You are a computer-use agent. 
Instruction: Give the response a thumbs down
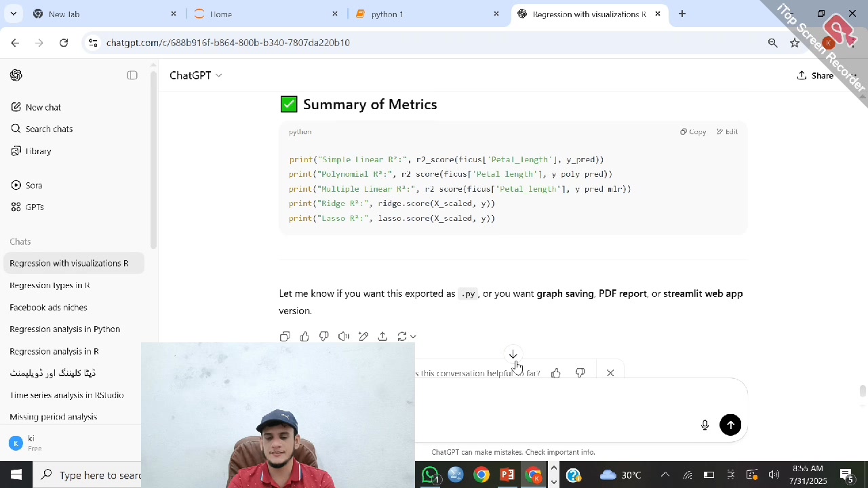[x=324, y=336]
